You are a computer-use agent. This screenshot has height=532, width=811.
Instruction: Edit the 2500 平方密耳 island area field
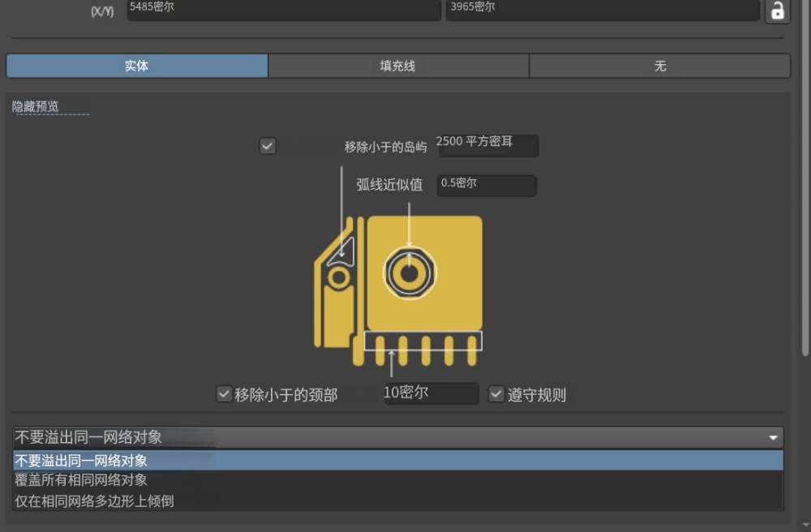coord(487,145)
